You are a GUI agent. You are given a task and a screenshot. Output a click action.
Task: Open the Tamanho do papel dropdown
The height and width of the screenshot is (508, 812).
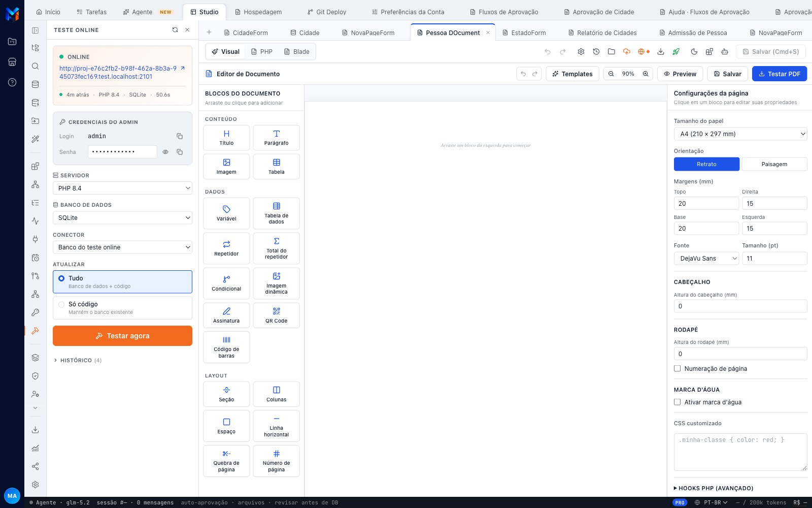pyautogui.click(x=740, y=134)
